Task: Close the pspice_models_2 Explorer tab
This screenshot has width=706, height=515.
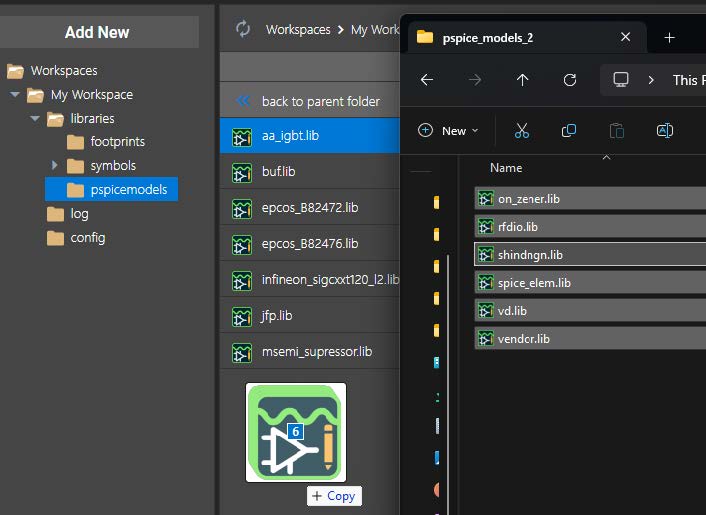Action: point(625,37)
